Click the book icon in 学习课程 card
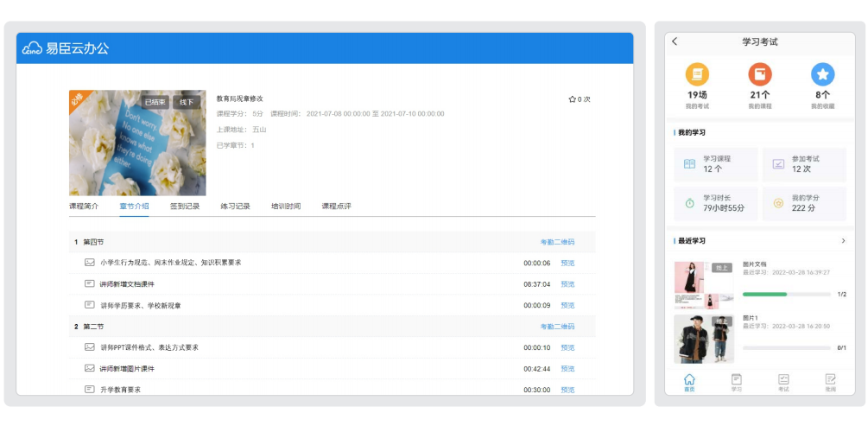 689,164
